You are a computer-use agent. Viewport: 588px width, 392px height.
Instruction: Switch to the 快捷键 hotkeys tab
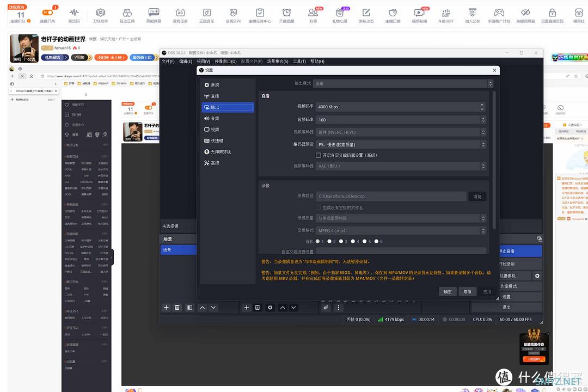[228, 140]
